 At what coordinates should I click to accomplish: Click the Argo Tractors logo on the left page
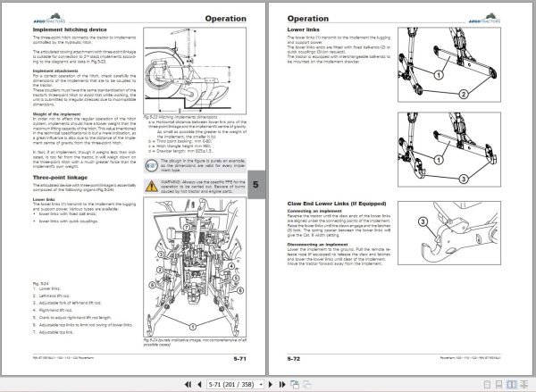coord(49,18)
